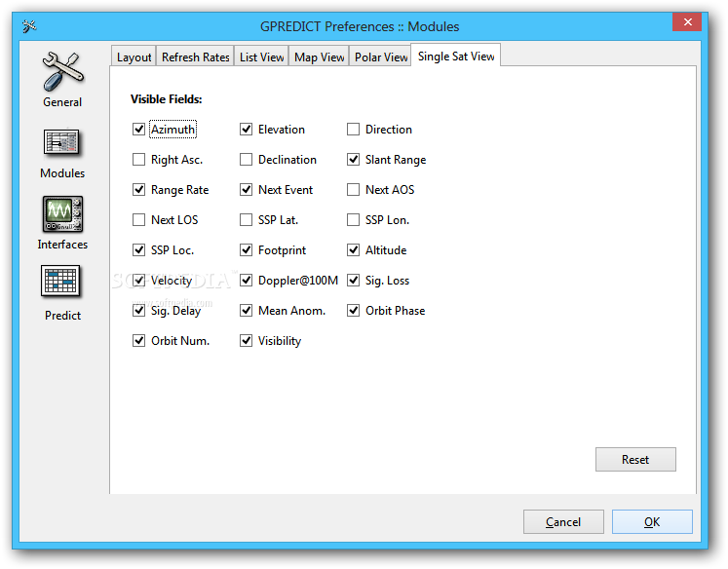Switch to the Refresh Rates tab
The image size is (728, 569).
(196, 57)
